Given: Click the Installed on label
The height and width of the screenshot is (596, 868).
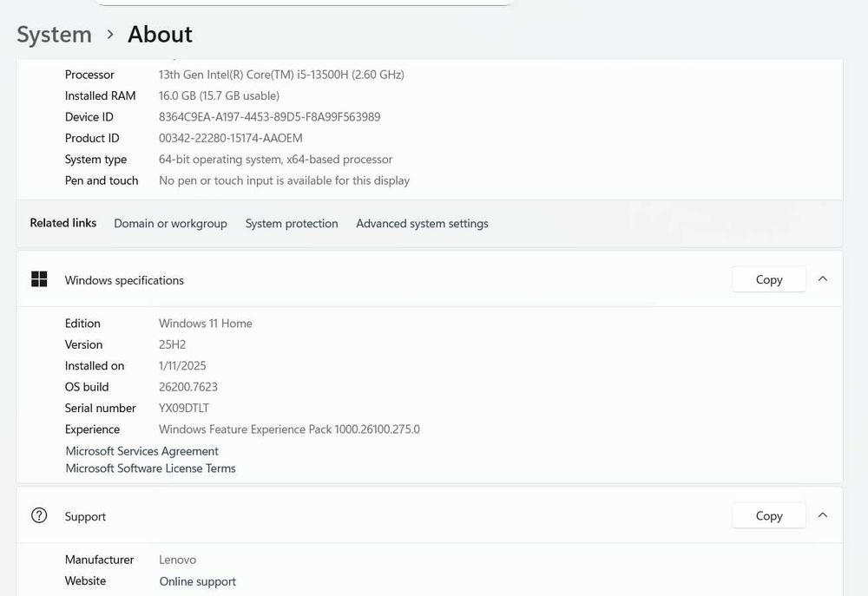Looking at the screenshot, I should tap(95, 366).
